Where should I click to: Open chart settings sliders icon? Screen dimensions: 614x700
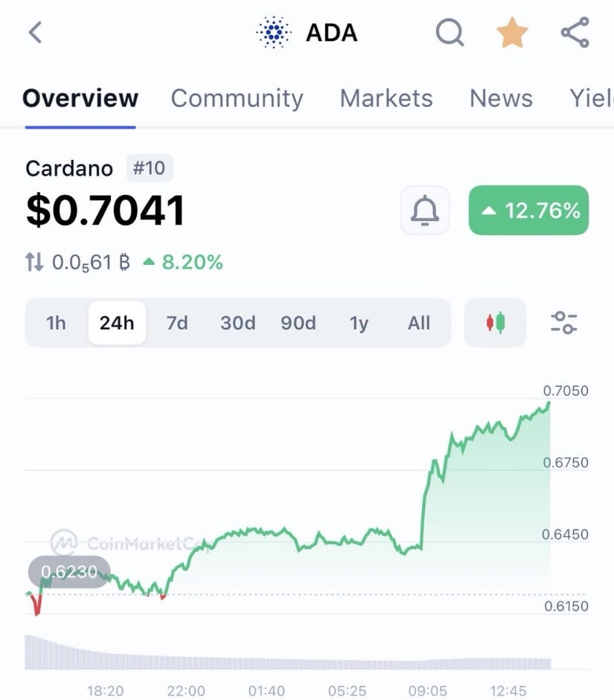(563, 323)
